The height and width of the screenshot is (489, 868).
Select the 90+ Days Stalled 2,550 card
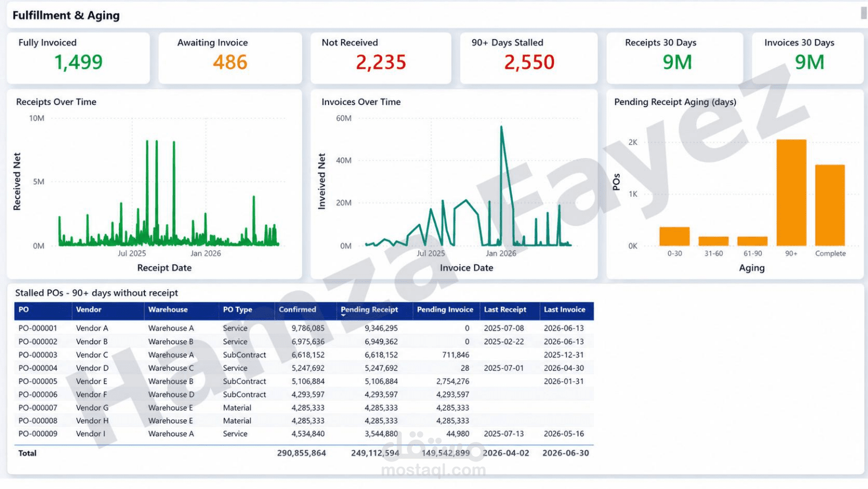(529, 58)
